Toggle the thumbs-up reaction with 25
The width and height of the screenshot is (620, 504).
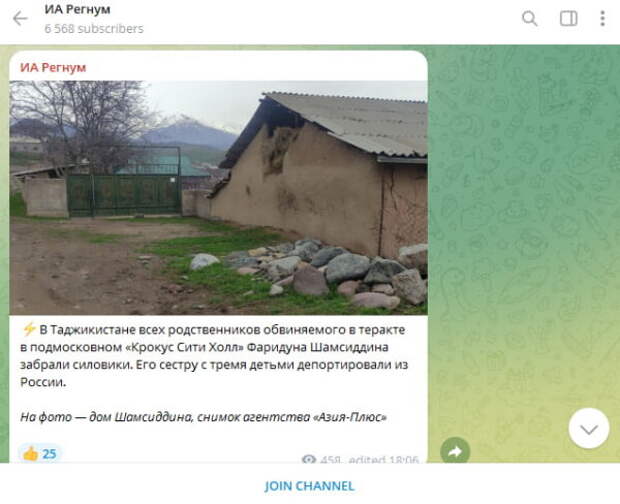click(39, 454)
